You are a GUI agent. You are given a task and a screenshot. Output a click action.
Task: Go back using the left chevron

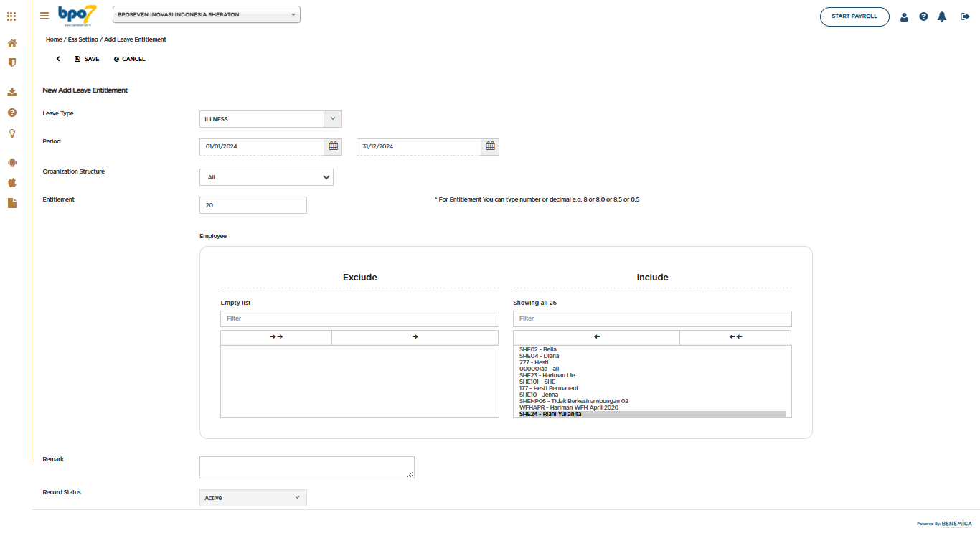58,59
